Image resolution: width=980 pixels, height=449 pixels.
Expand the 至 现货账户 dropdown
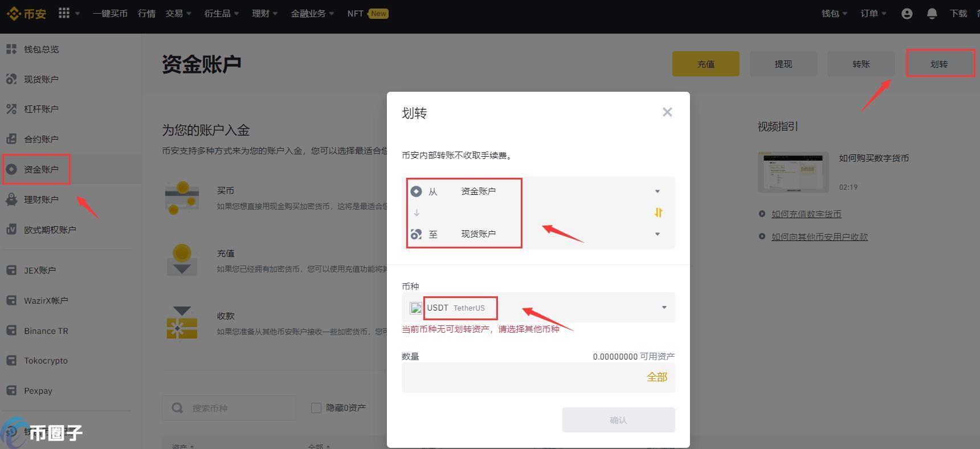(x=657, y=234)
